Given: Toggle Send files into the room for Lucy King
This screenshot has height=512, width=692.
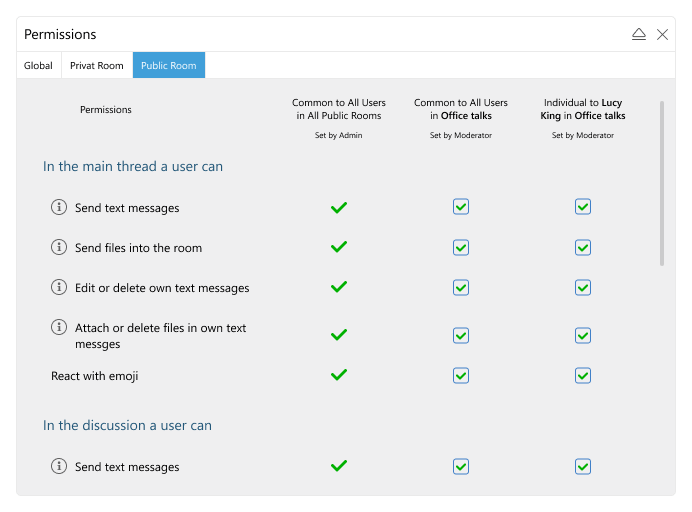Looking at the screenshot, I should click(583, 248).
